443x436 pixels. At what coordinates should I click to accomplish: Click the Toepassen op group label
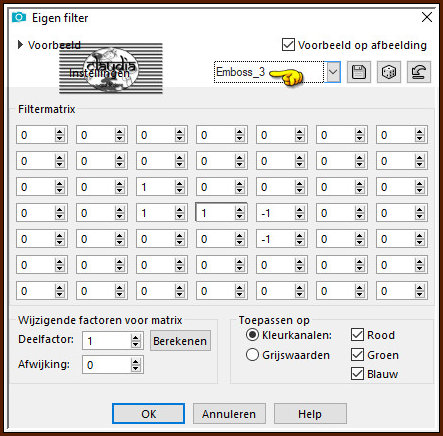[274, 320]
